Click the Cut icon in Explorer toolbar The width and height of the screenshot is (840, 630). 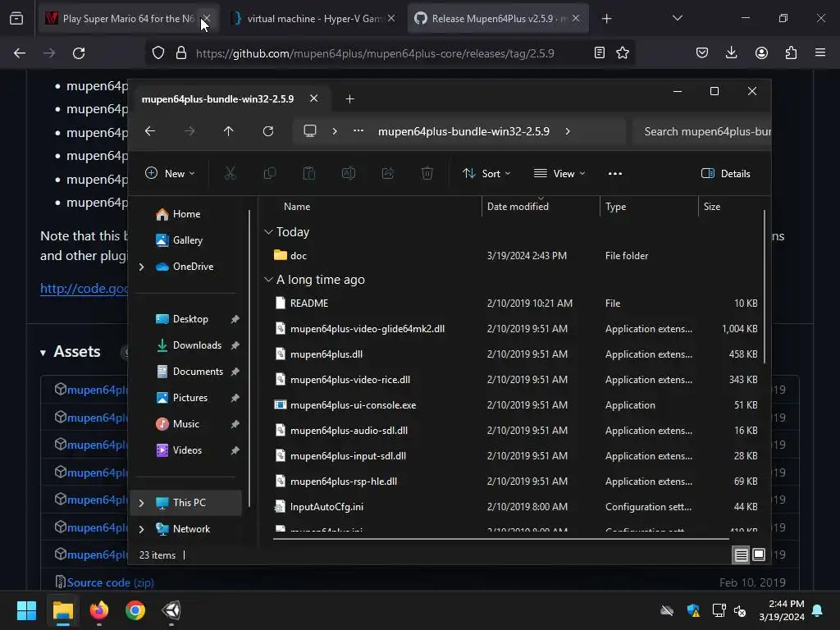click(x=230, y=173)
